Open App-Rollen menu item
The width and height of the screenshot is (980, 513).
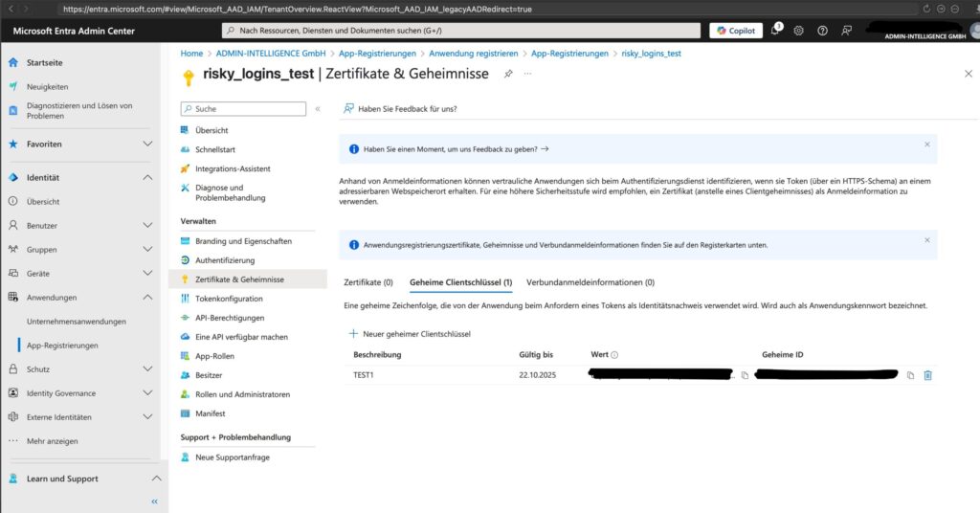click(214, 356)
